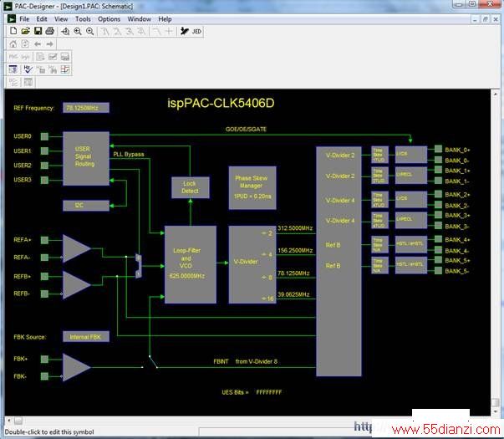Select BANK_5 time skew block
504x439 pixels.
coord(379,265)
